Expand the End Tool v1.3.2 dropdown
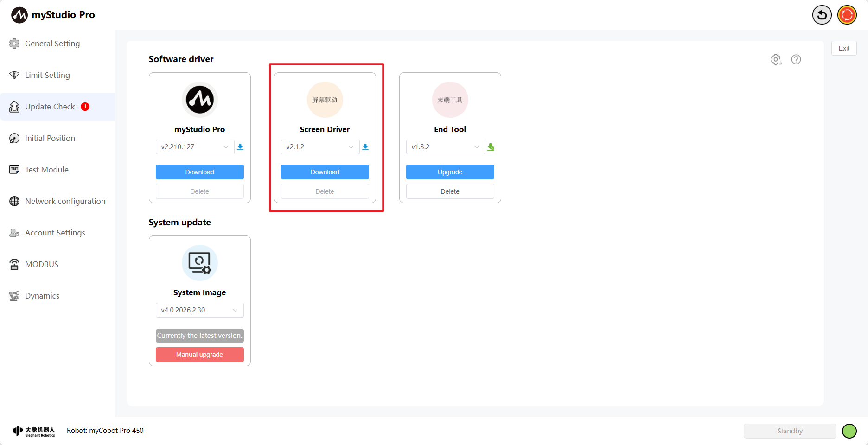Image resolution: width=868 pixels, height=445 pixels. 445,147
